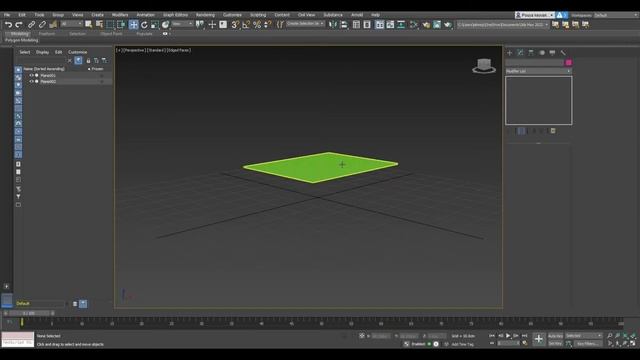Screen dimensions: 640x360
Task: Click the pink object color swatch
Action: (568, 62)
